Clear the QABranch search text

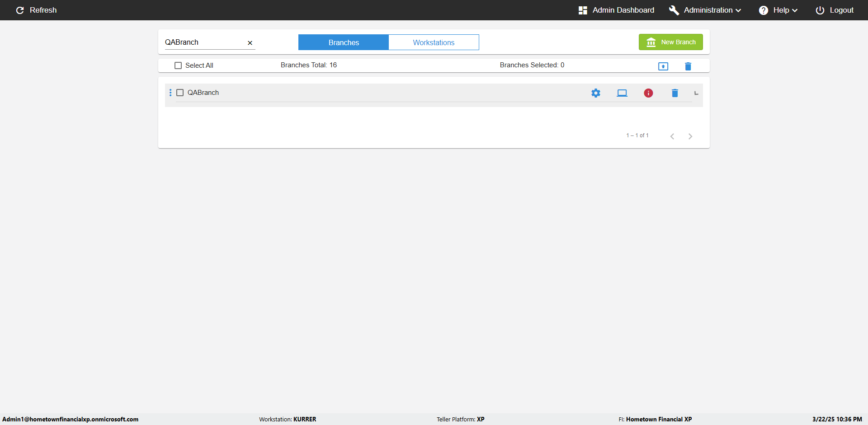[x=250, y=43]
